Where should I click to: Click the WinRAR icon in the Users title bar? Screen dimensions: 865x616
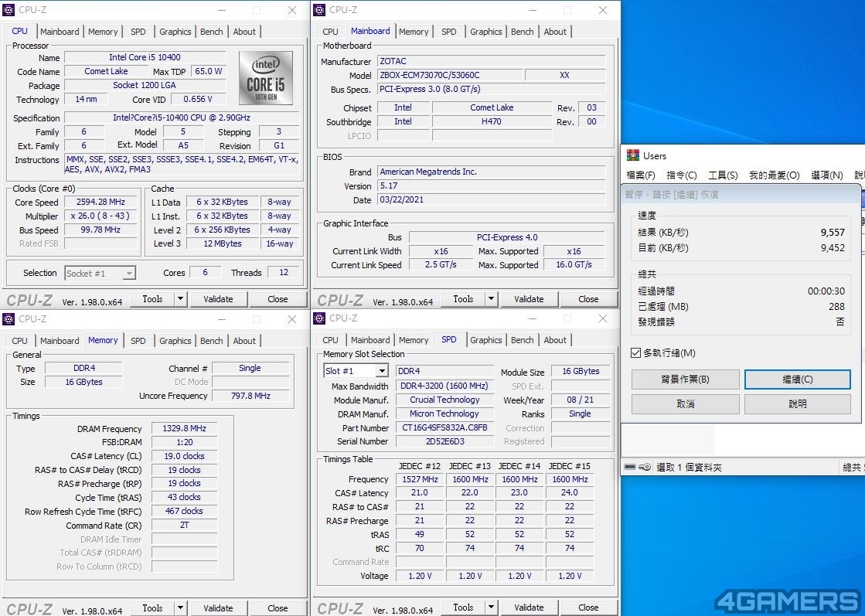pyautogui.click(x=633, y=155)
